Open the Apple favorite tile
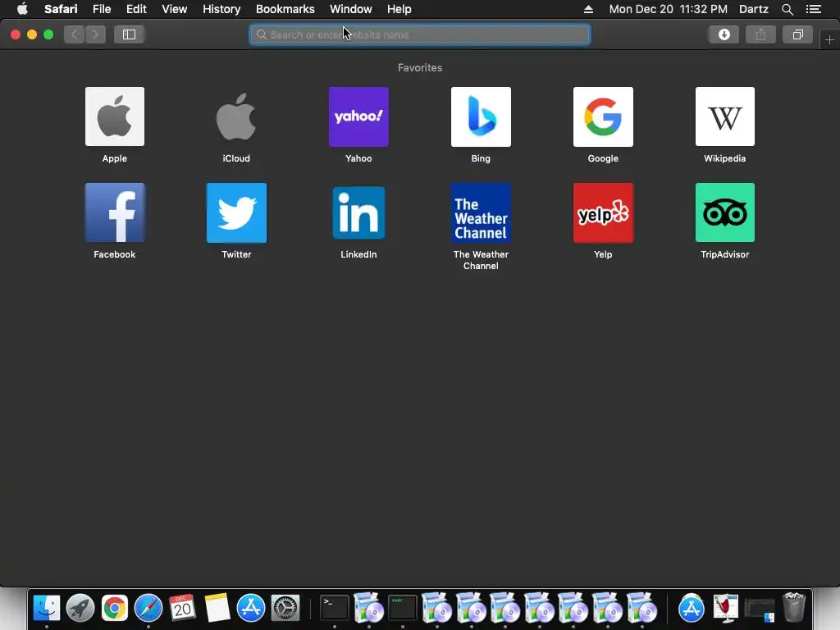Viewport: 840px width, 630px height. 115,116
